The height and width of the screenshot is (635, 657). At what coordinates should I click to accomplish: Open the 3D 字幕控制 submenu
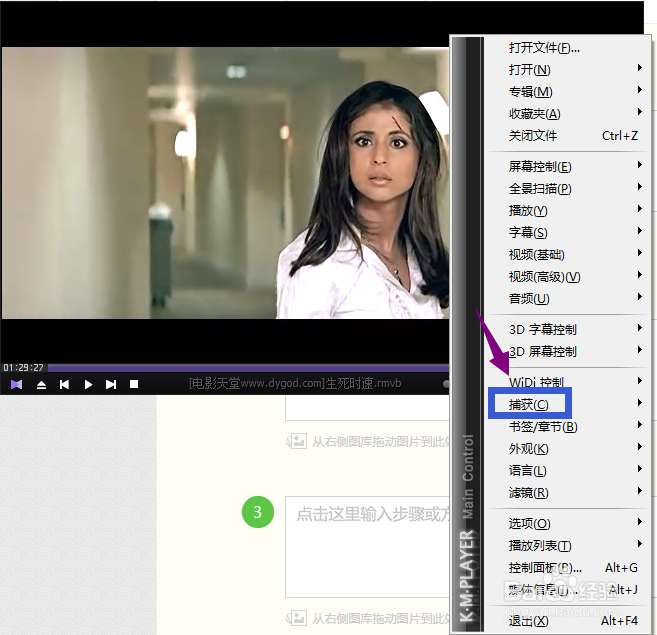[x=566, y=329]
